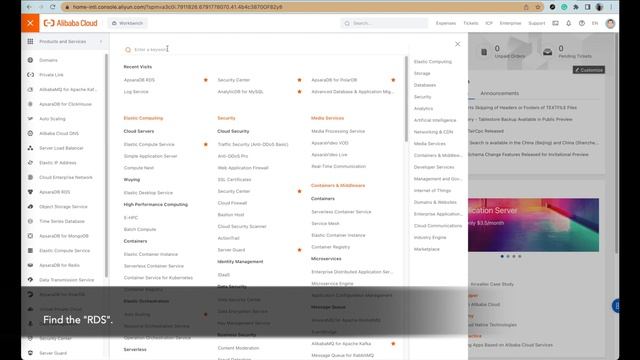Click the Alibaba Cloud logo
This screenshot has width=640, height=360.
71,23
